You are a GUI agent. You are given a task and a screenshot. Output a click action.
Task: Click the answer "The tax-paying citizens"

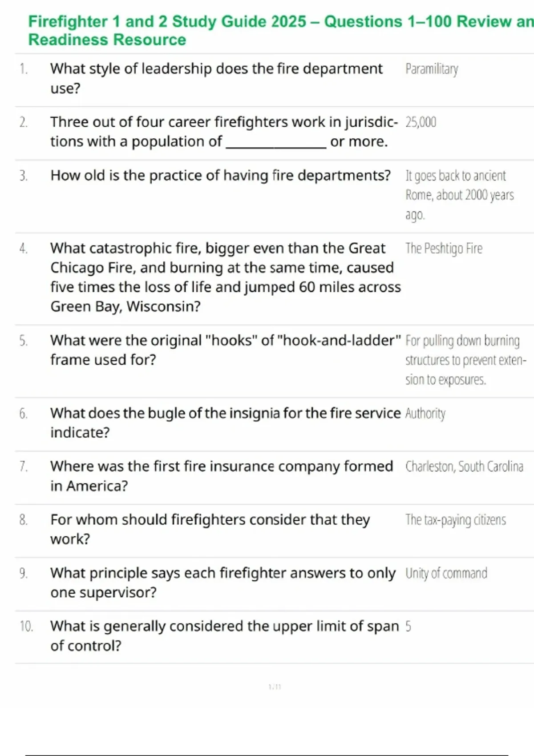click(x=455, y=520)
